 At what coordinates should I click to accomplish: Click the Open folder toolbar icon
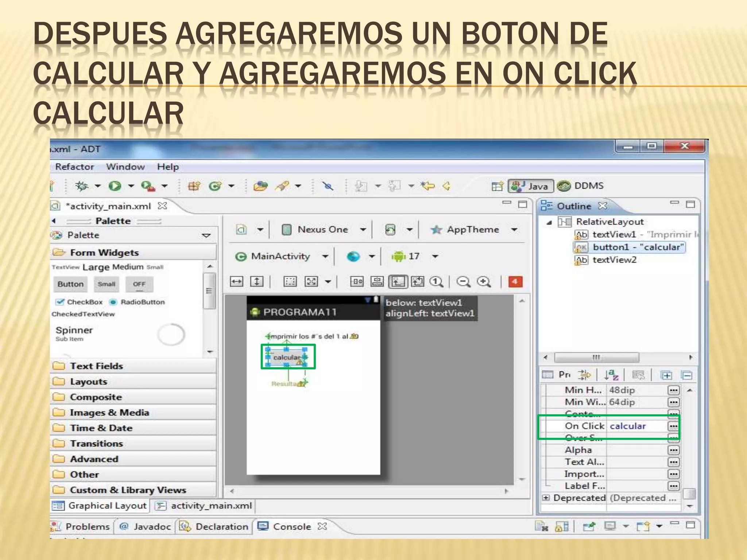click(x=260, y=186)
